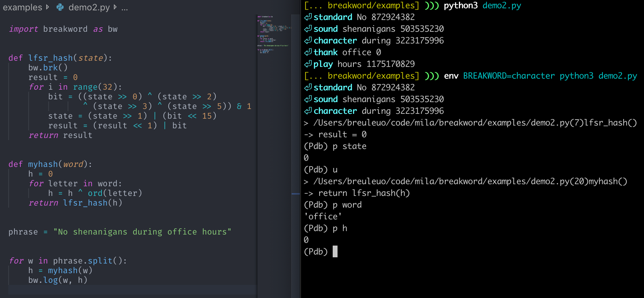This screenshot has height=298, width=644.
Task: Click return-arrow icon on first terminal output line
Action: (x=308, y=17)
